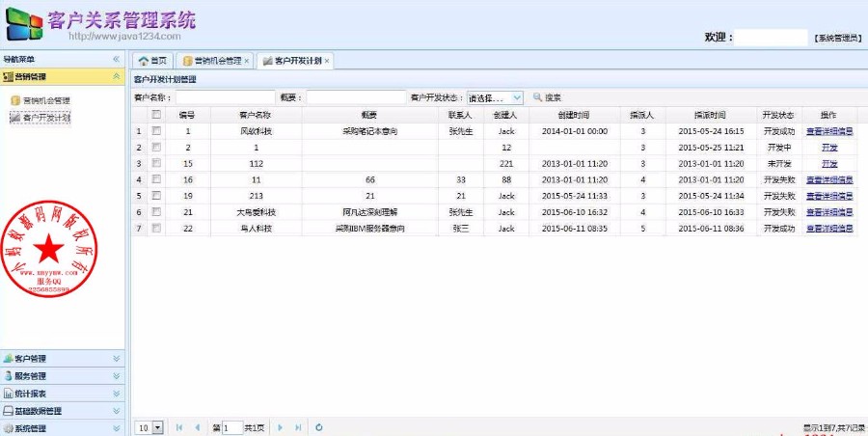Click the 采购笔记本意向 cell
The width and height of the screenshot is (868, 436).
pos(369,131)
